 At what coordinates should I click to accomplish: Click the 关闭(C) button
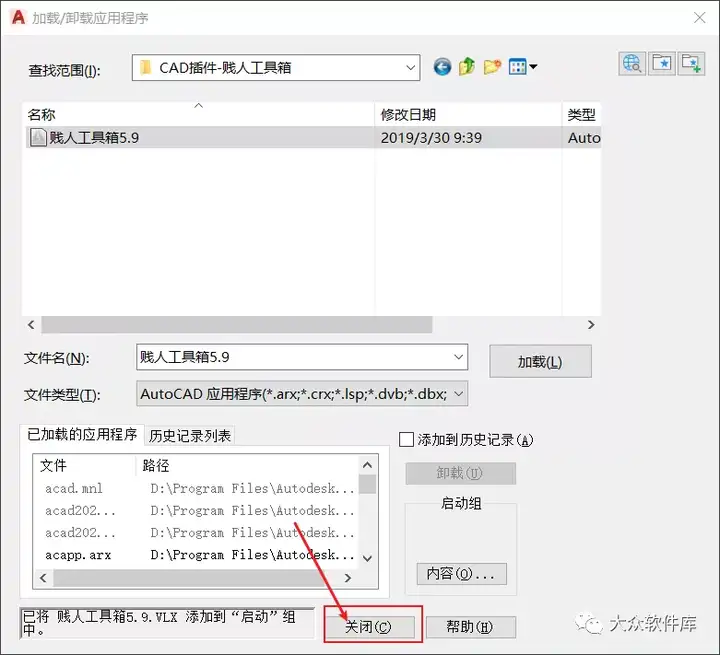coord(368,627)
